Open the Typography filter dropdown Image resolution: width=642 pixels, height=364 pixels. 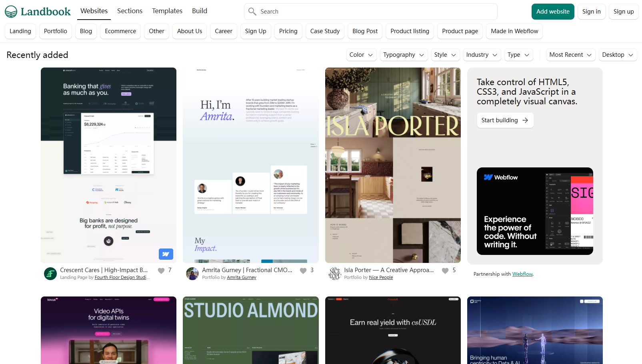click(x=403, y=55)
